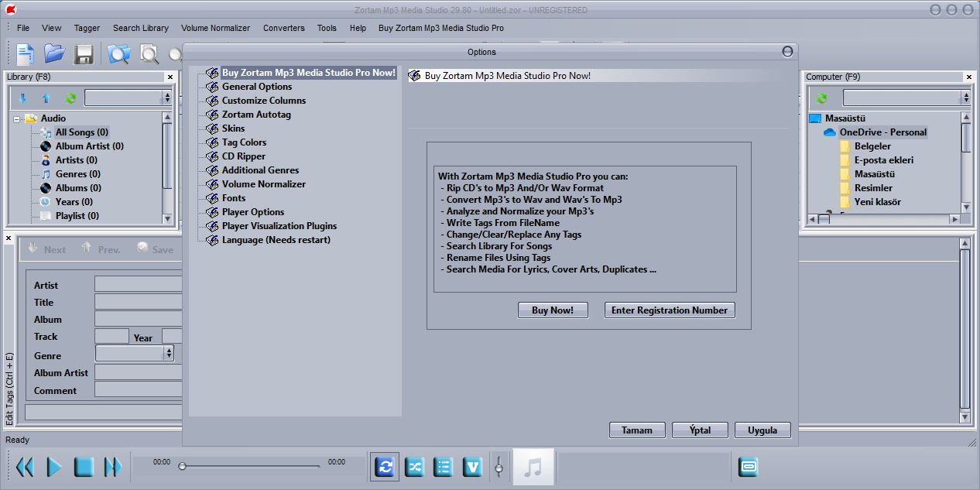This screenshot has width=980, height=490.
Task: Select Tag Colors in Options tree
Action: click(244, 142)
